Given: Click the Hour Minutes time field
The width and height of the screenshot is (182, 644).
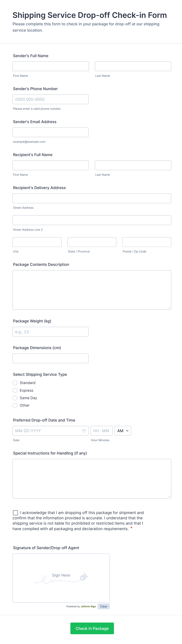Looking at the screenshot, I should 101,431.
